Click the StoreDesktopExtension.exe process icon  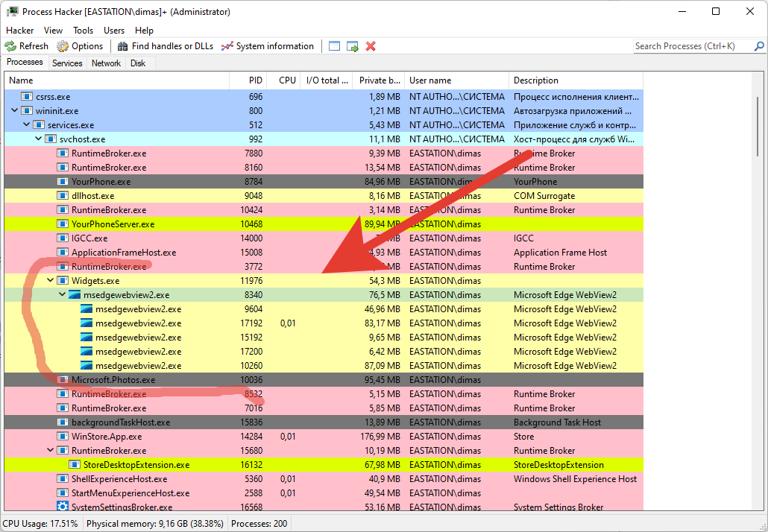click(x=75, y=465)
